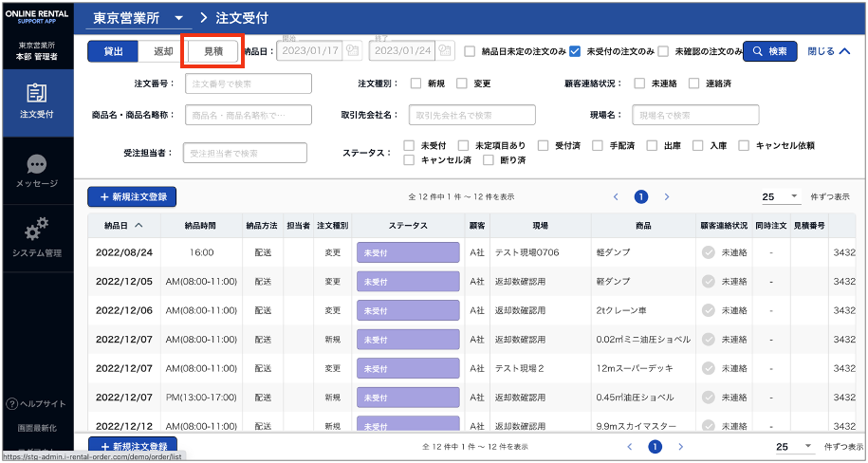Open the start date calendar icon
868x463 pixels.
pos(352,50)
